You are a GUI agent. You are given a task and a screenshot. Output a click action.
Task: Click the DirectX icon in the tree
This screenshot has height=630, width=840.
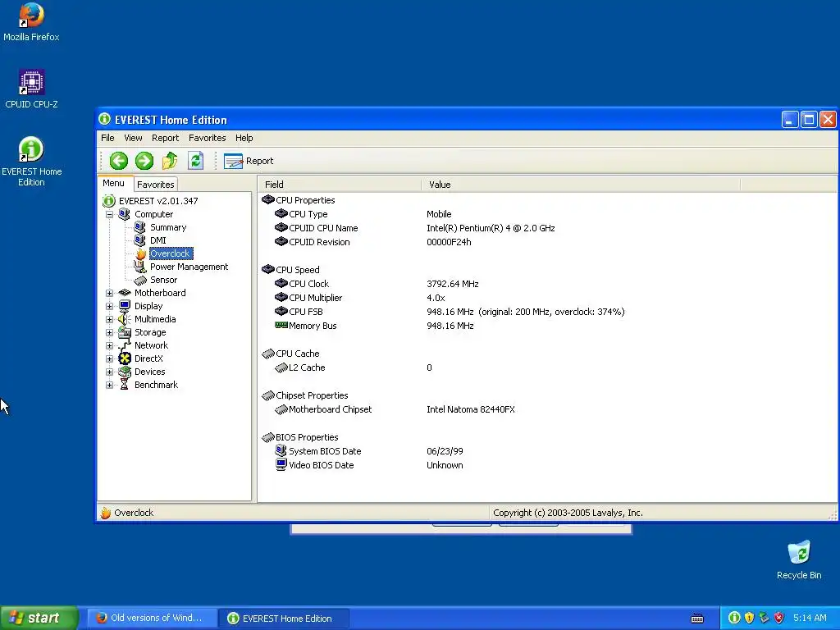click(125, 358)
